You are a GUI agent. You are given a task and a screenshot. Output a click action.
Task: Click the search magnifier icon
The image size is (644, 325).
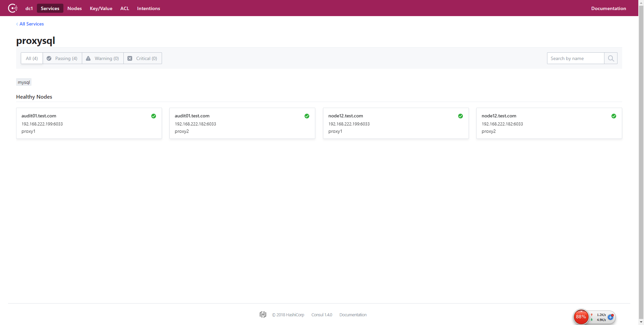click(x=611, y=58)
